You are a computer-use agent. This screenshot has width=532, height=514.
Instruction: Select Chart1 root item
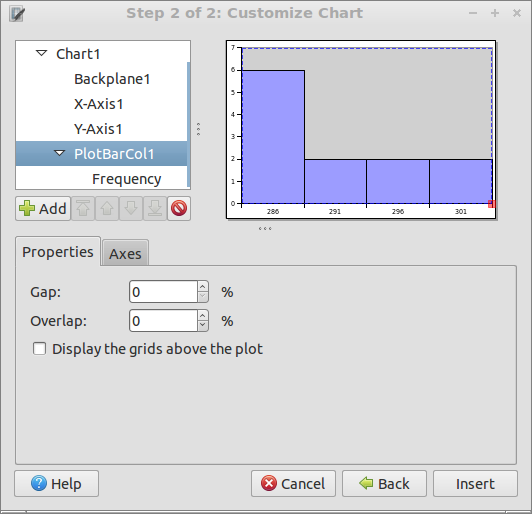[x=78, y=54]
